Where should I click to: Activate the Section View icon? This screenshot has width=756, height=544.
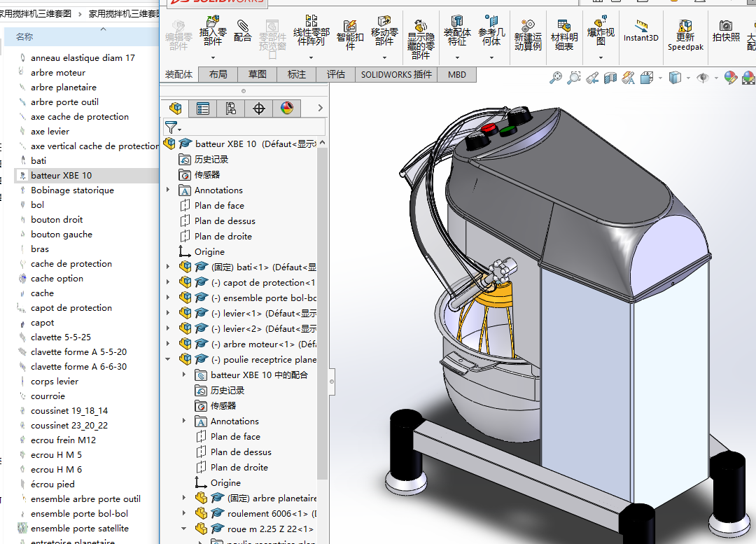(610, 78)
